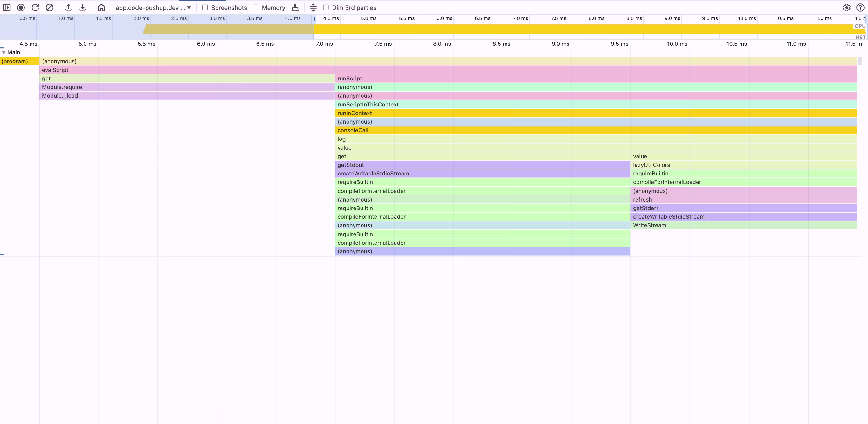Click the shrink/collapse arrows icon
868x424 pixels.
(313, 7)
